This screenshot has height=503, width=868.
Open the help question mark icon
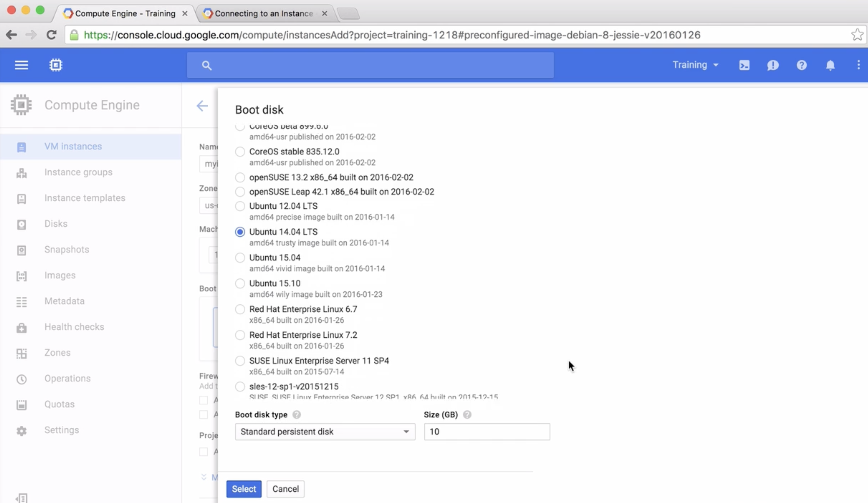coord(802,65)
